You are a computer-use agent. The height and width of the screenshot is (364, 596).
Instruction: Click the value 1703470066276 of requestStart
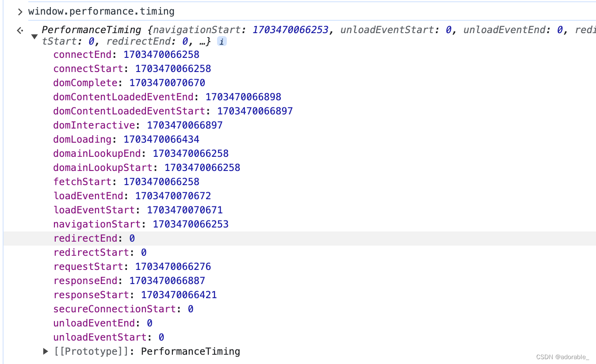pyautogui.click(x=173, y=267)
